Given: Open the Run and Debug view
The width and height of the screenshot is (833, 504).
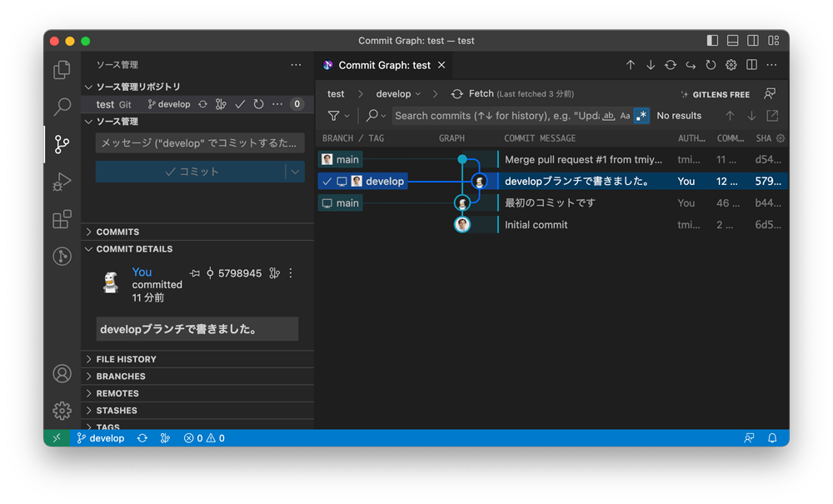Looking at the screenshot, I should pyautogui.click(x=62, y=181).
